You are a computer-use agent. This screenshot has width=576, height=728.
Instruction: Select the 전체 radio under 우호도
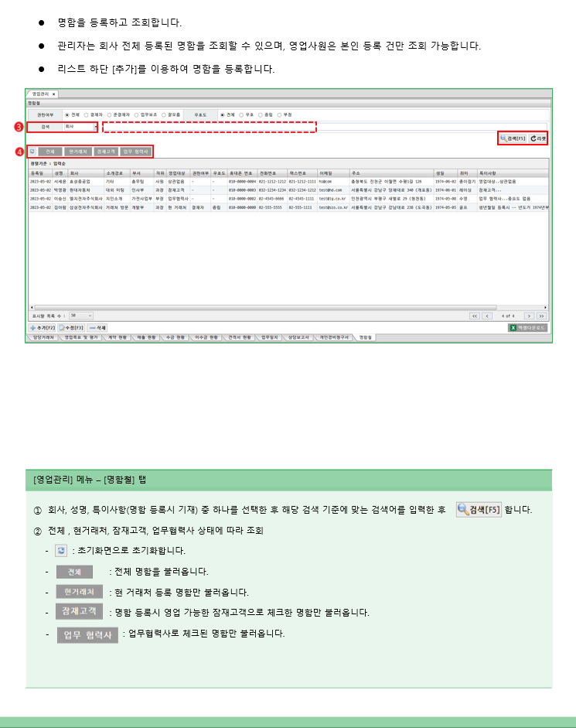223,114
